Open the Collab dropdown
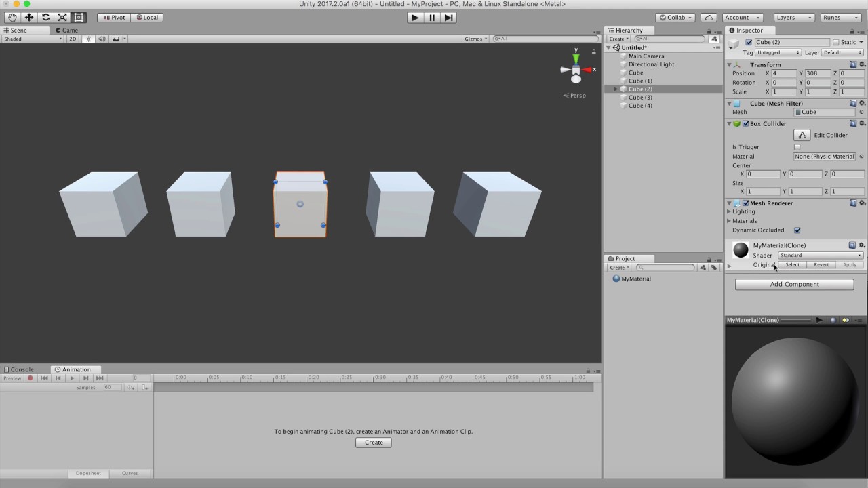868x488 pixels. click(675, 18)
